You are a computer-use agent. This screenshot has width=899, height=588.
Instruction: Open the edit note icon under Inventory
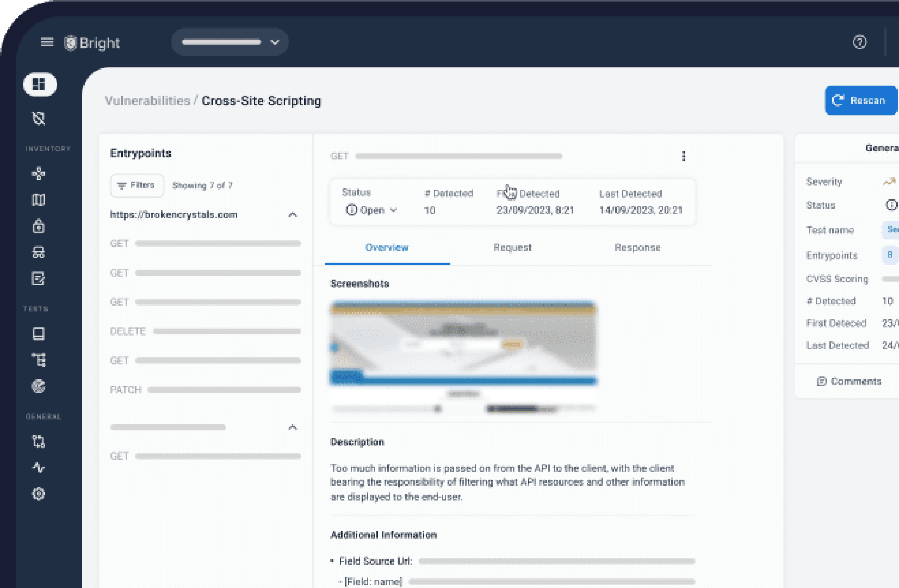(x=38, y=278)
